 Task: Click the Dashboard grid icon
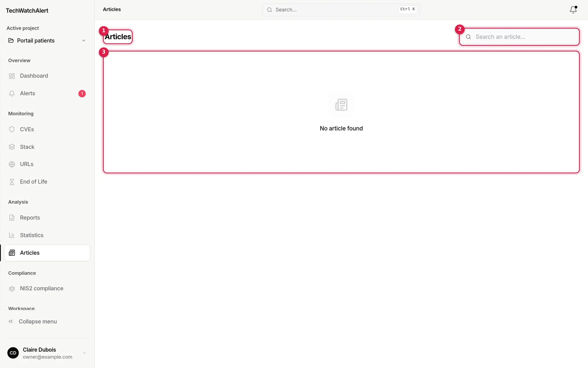point(12,76)
